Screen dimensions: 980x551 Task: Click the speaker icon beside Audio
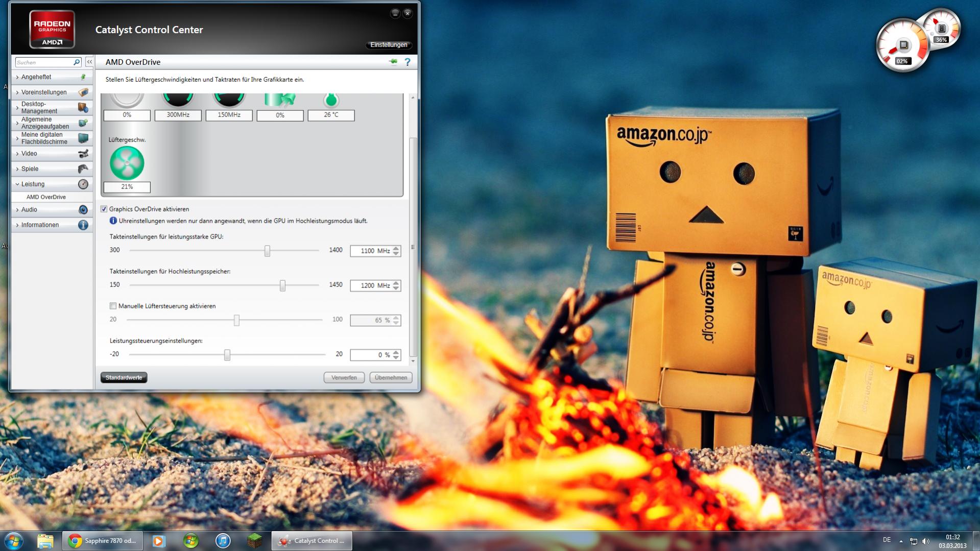pyautogui.click(x=83, y=210)
